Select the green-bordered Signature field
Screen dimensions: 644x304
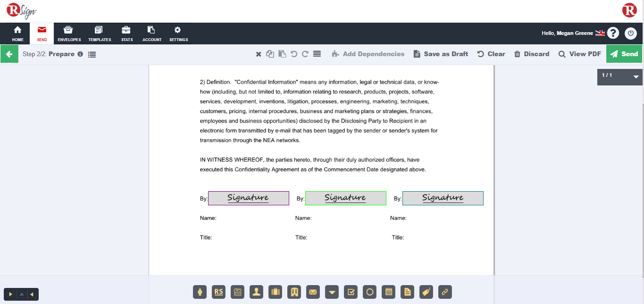tap(346, 198)
